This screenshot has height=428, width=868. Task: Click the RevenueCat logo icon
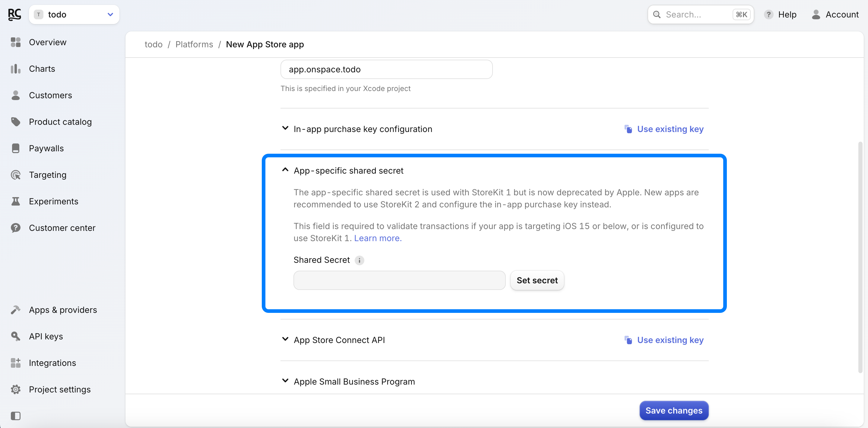(14, 14)
